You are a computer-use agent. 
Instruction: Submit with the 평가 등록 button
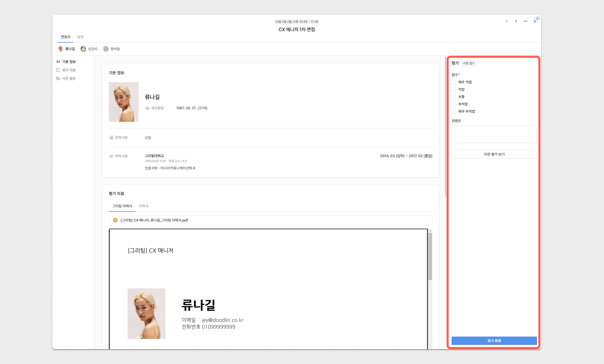494,341
